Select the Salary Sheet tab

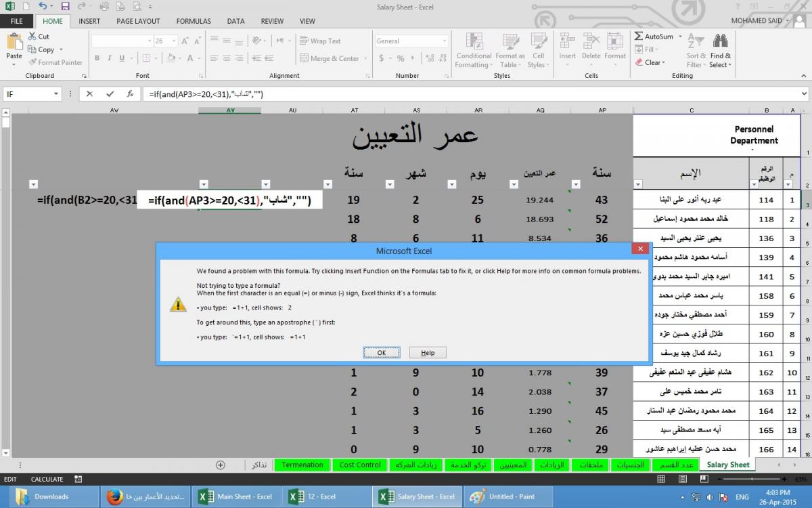[728, 465]
